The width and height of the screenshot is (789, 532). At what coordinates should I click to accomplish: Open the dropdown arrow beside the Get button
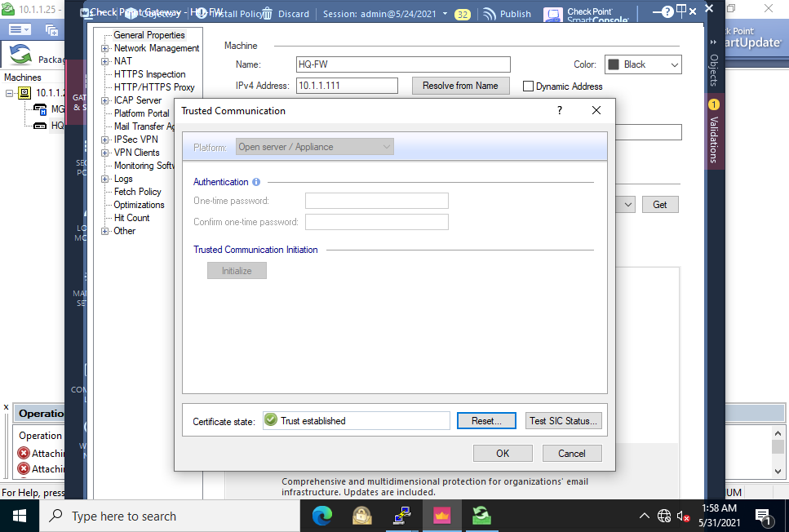(x=628, y=205)
